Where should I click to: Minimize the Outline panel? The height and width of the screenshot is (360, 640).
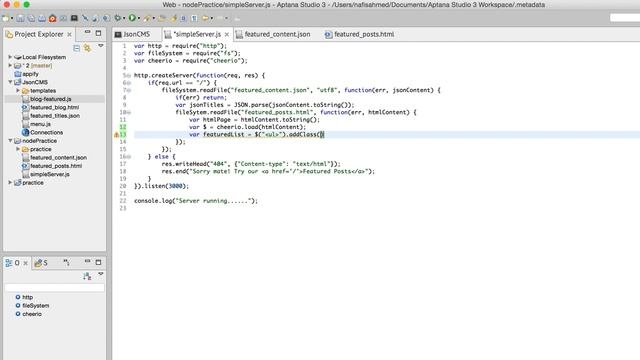point(87,261)
